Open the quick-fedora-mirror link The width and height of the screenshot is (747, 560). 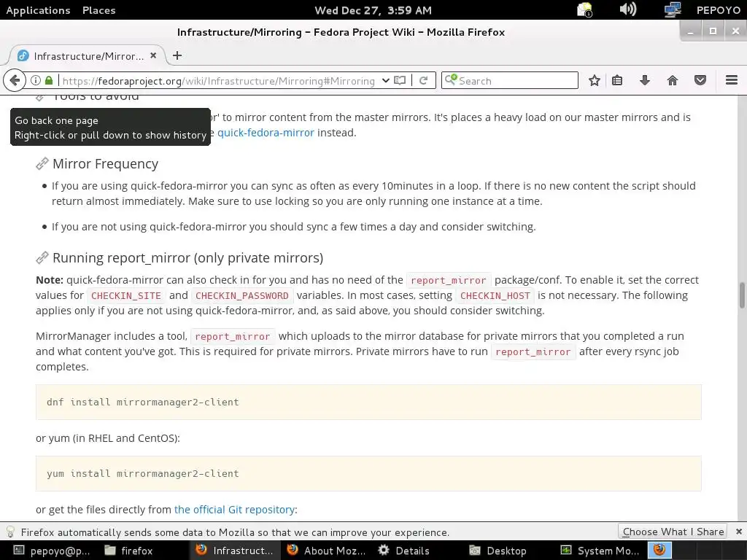coord(266,133)
